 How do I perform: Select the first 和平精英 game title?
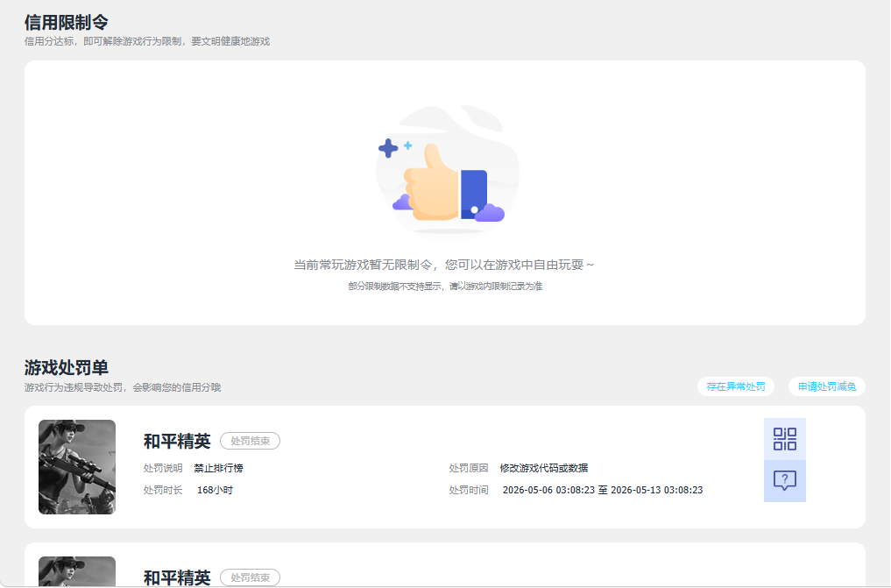coord(177,441)
